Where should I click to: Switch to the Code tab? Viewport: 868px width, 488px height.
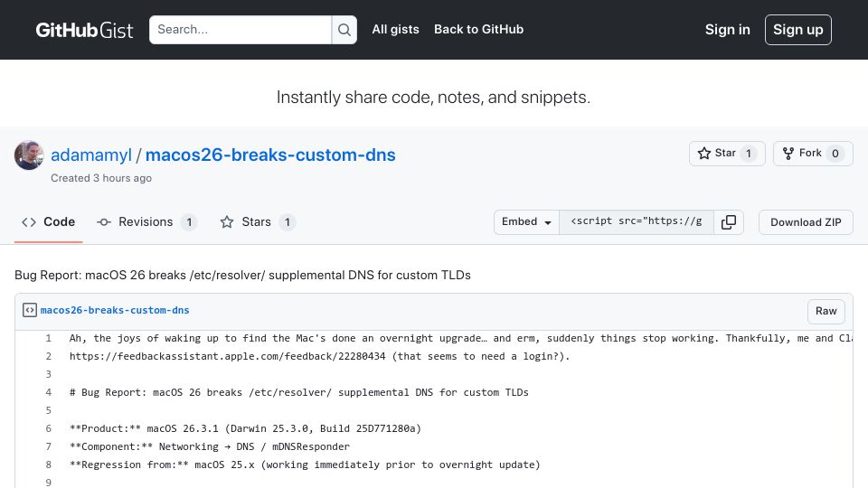(x=48, y=222)
